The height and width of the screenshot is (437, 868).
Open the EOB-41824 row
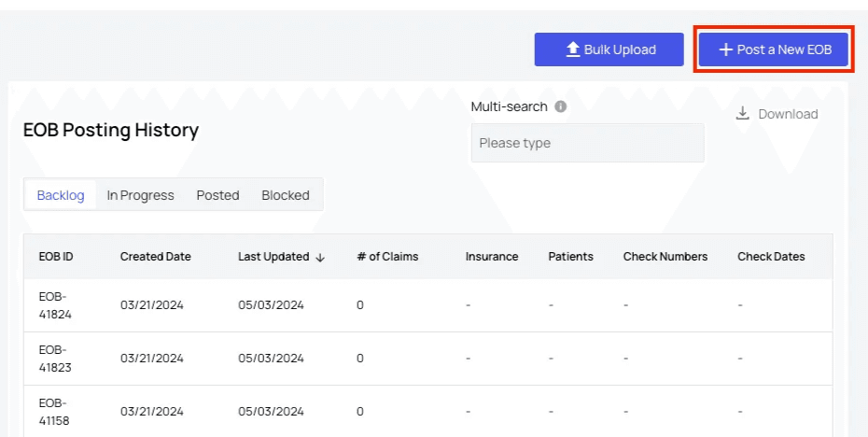click(x=55, y=305)
